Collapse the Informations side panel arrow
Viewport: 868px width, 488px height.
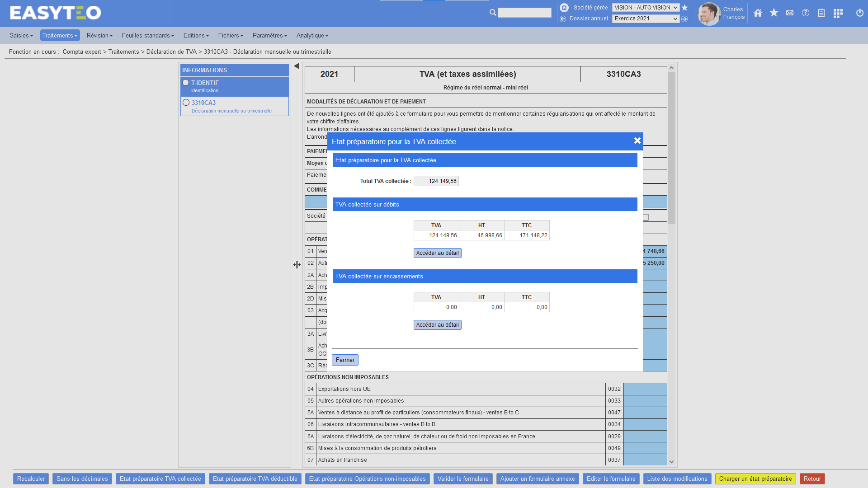coord(297,66)
